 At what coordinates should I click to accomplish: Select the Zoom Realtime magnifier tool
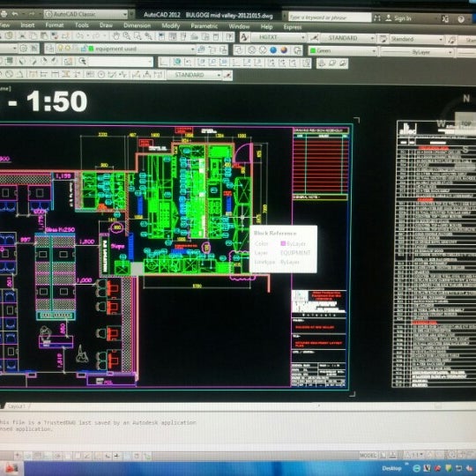click(127, 36)
